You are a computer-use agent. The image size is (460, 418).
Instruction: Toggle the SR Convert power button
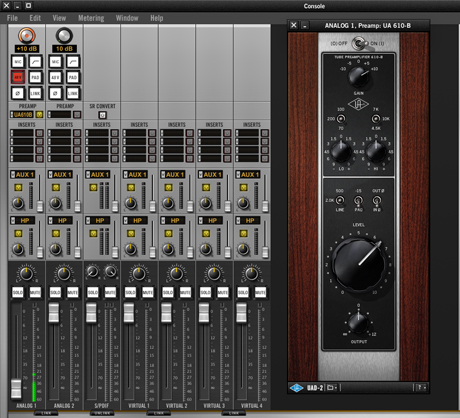103,115
